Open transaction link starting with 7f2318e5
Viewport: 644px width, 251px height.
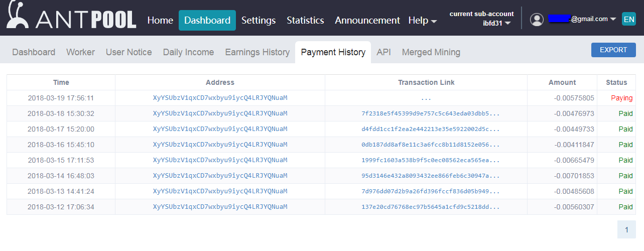[430, 114]
